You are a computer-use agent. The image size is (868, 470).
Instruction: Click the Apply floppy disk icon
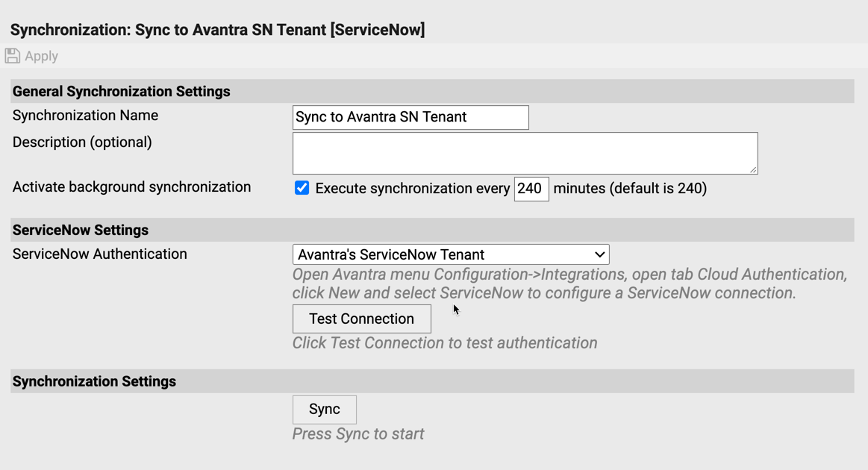click(13, 56)
